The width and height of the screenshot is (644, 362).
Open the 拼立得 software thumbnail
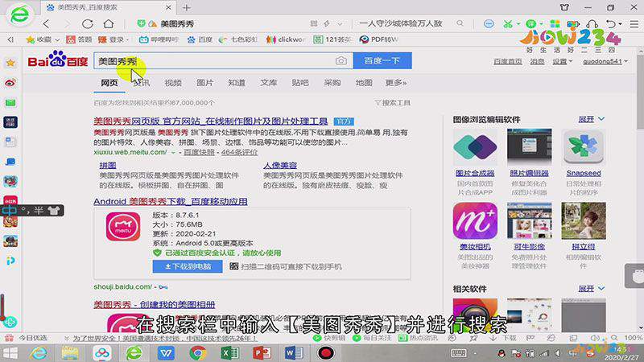pyautogui.click(x=583, y=220)
